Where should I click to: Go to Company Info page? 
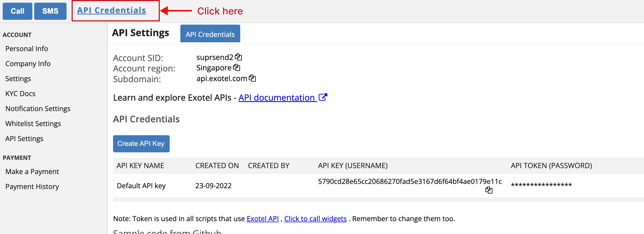(28, 64)
